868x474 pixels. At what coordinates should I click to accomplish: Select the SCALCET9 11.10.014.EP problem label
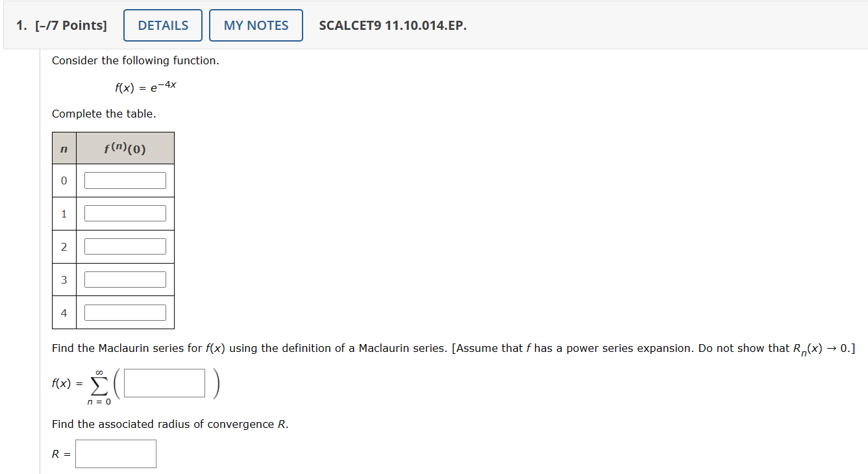pos(392,25)
